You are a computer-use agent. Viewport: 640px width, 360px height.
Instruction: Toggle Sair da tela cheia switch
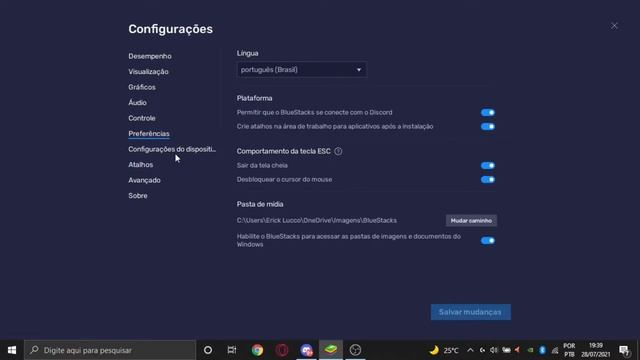click(x=488, y=166)
